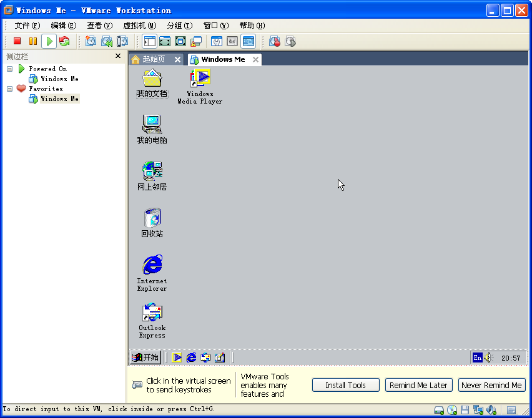Select the 网上邻居 desktop icon
This screenshot has width=532, height=418.
point(152,177)
